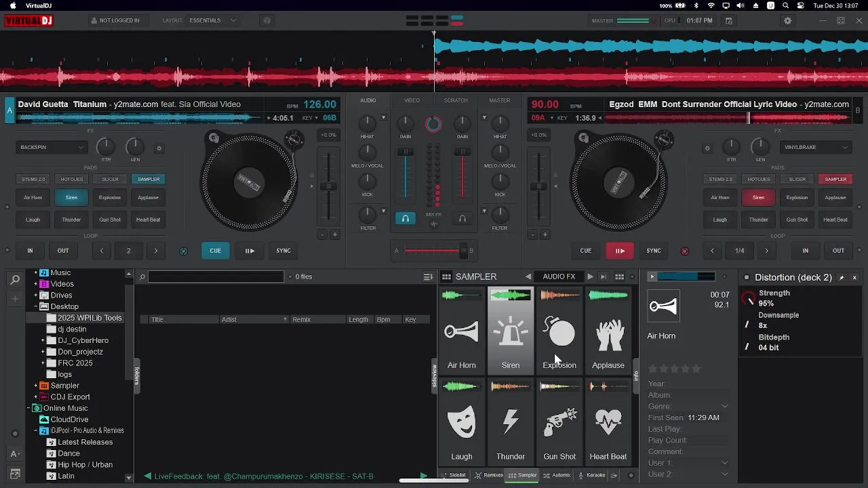The image size is (868, 488).
Task: Play the Siren sample tile in sampler
Action: coord(510,331)
